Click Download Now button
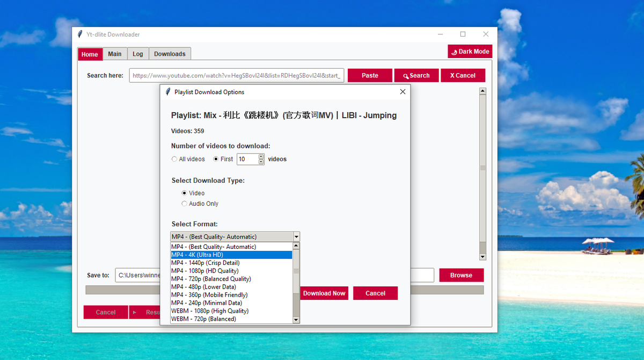Image resolution: width=644 pixels, height=360 pixels. [324, 293]
